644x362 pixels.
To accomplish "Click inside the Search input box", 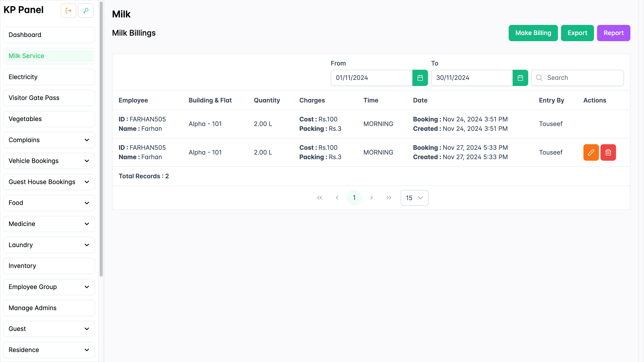I will coord(580,78).
